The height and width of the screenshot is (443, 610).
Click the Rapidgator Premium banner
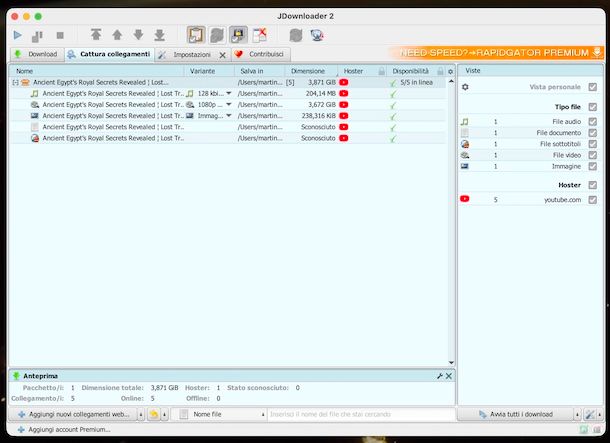pyautogui.click(x=495, y=53)
